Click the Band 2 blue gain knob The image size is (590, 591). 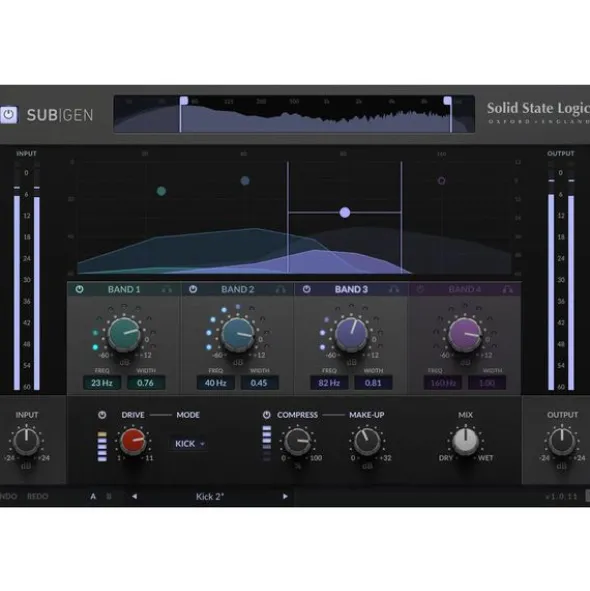(238, 334)
